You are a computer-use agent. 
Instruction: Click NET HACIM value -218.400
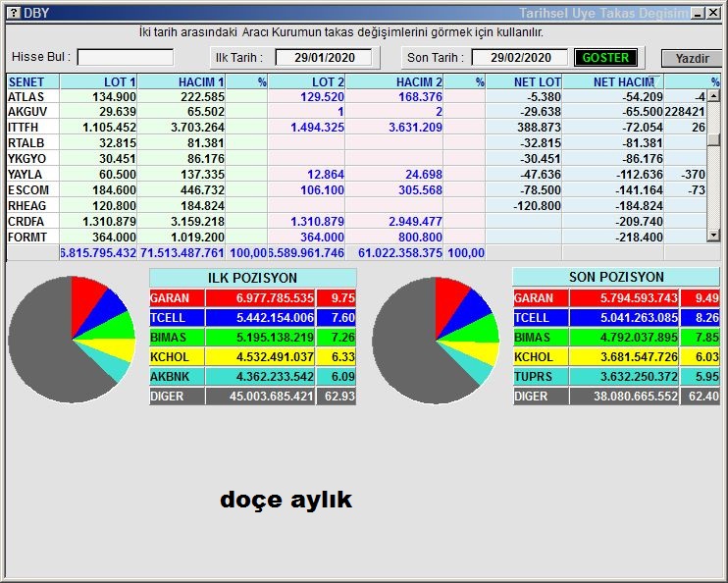640,237
